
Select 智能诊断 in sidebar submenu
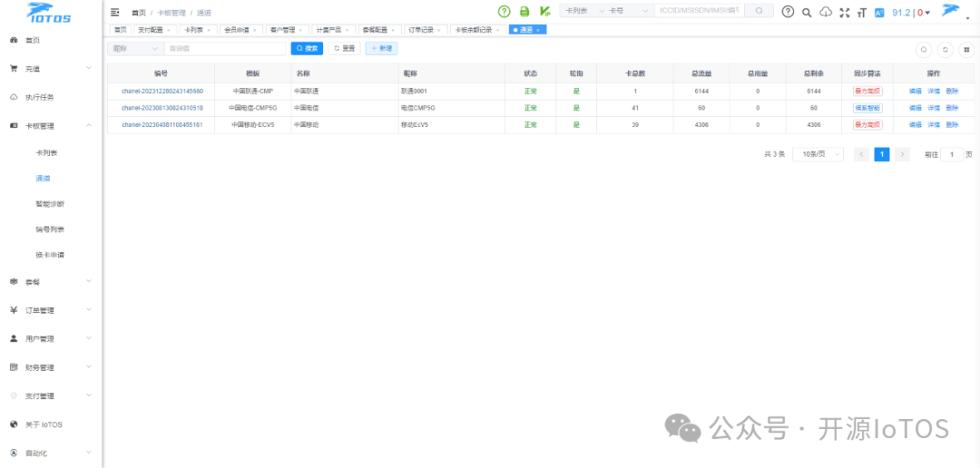[50, 204]
